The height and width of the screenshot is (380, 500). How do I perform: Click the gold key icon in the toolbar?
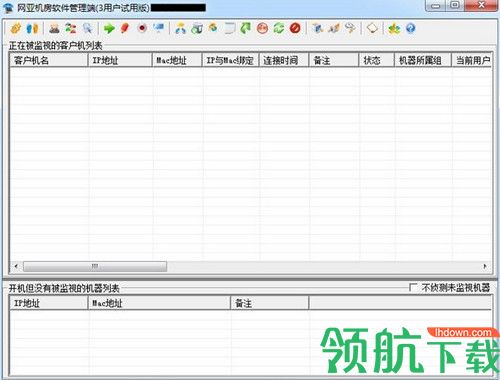coord(16,28)
